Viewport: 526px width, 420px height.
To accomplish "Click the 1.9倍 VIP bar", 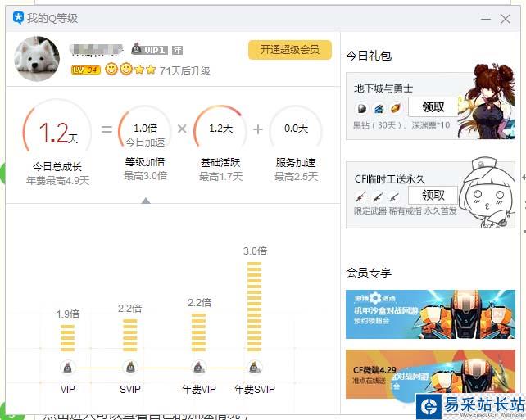I will pos(67,338).
